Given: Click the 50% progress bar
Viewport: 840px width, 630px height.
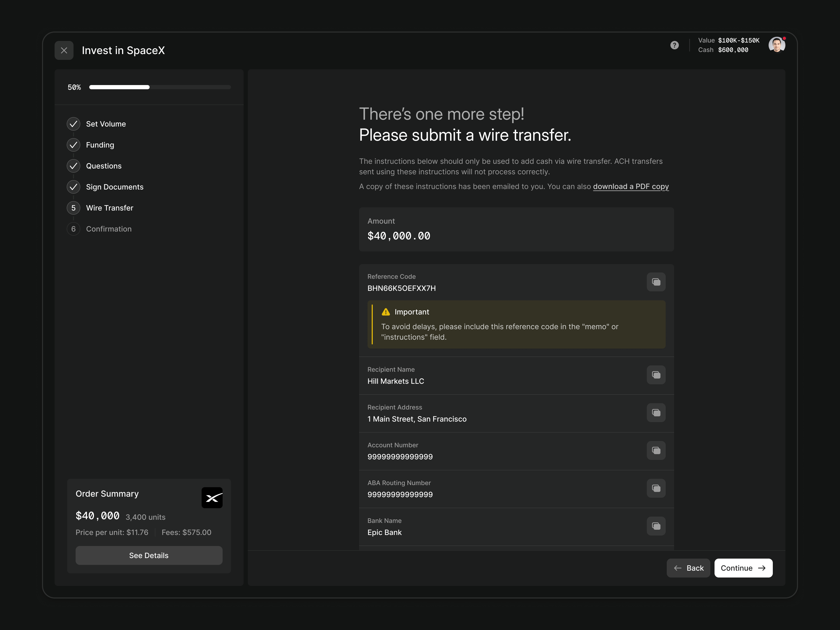Looking at the screenshot, I should click(160, 87).
